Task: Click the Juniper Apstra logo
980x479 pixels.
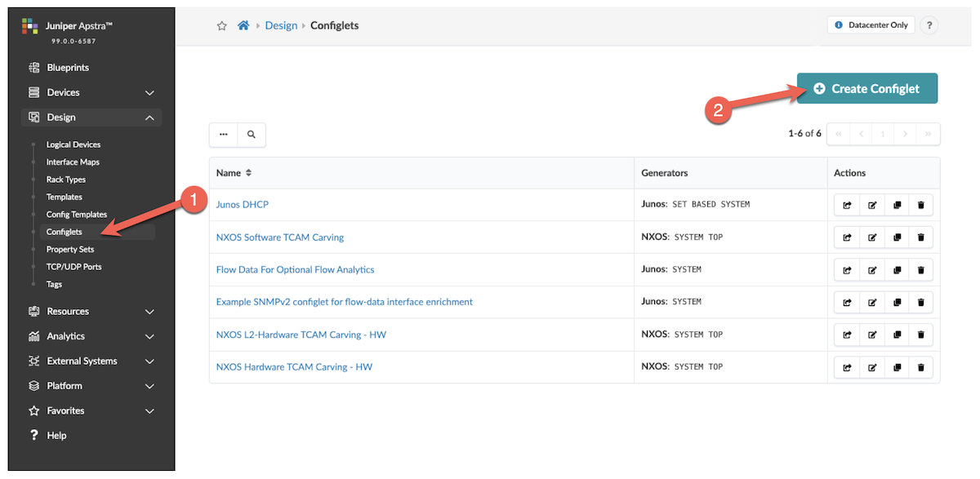Action: point(30,27)
